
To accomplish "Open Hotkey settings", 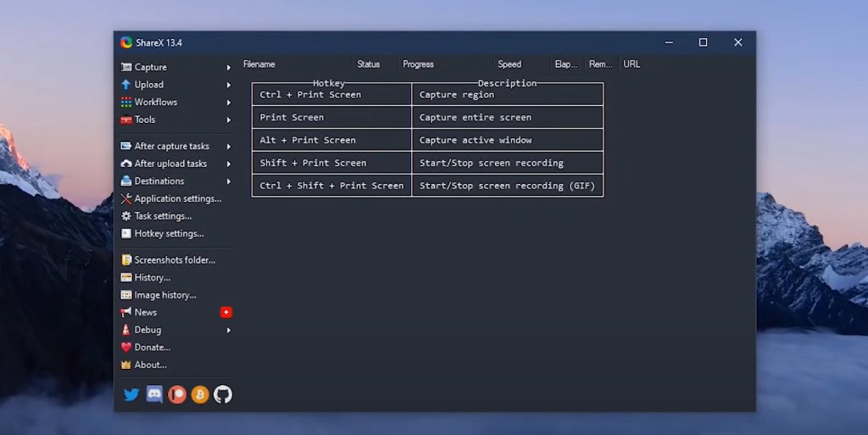I will [169, 233].
